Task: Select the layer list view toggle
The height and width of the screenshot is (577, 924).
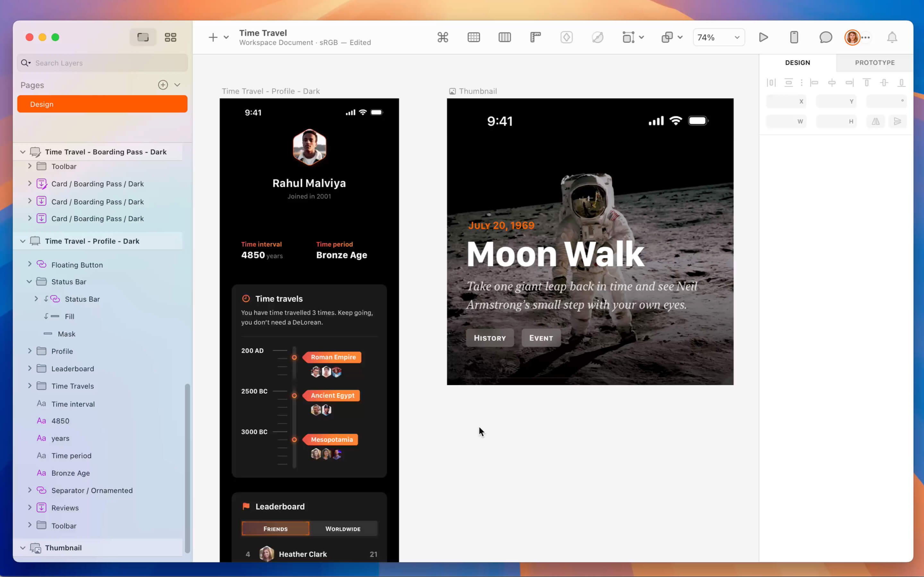Action: pyautogui.click(x=143, y=38)
